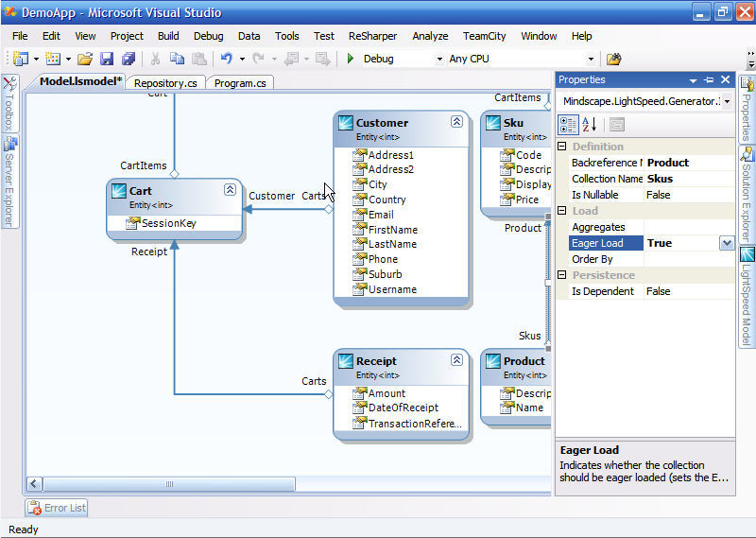Click the Property Pages icon
This screenshot has height=538, width=756.
point(617,125)
